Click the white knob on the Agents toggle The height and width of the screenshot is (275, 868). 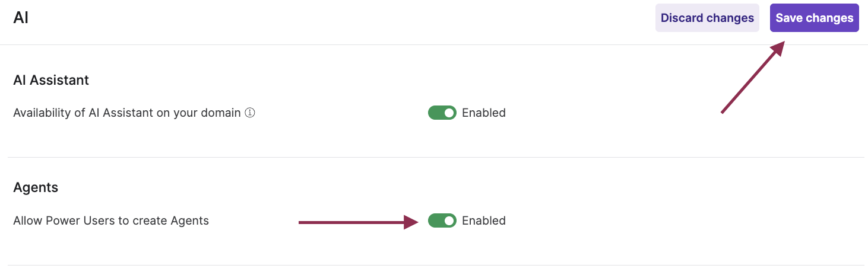[x=449, y=220]
